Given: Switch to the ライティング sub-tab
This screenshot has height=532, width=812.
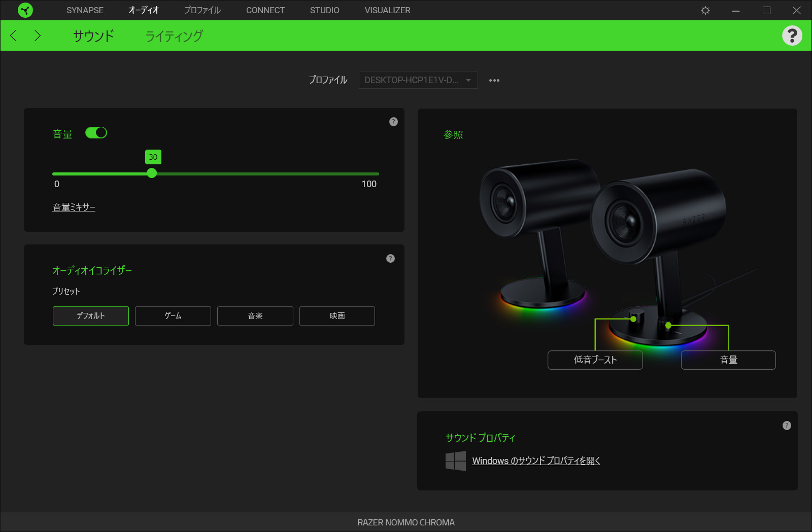Looking at the screenshot, I should (174, 36).
